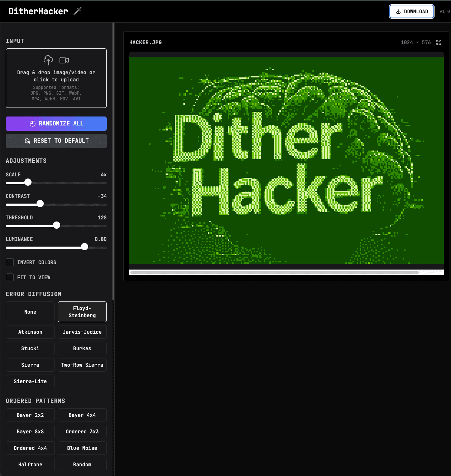Choose the Blue Noise pattern option

82,448
